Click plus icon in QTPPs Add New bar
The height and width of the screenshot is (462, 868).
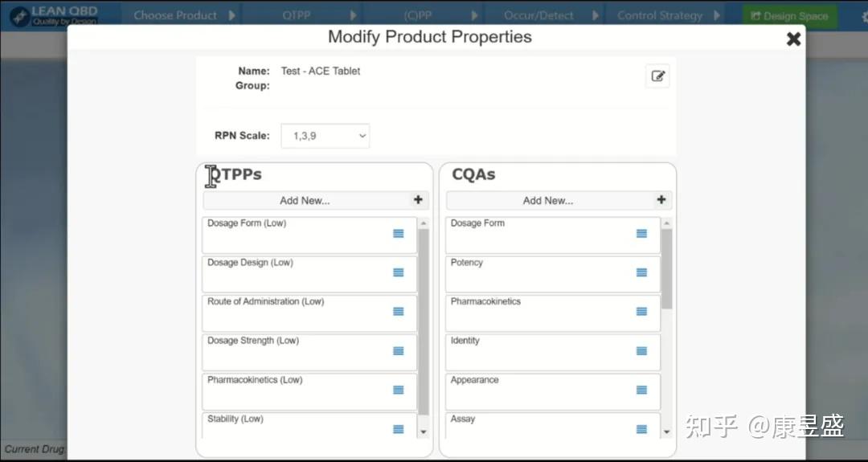(418, 200)
